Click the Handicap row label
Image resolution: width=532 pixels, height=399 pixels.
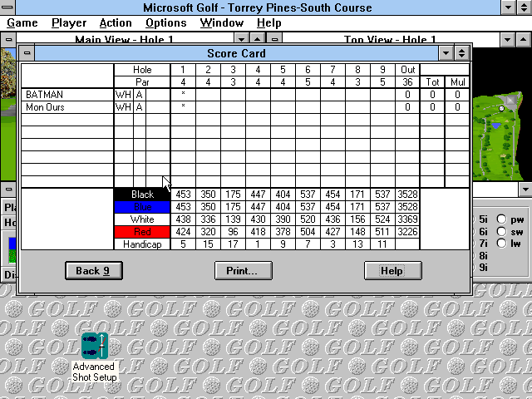tap(142, 244)
